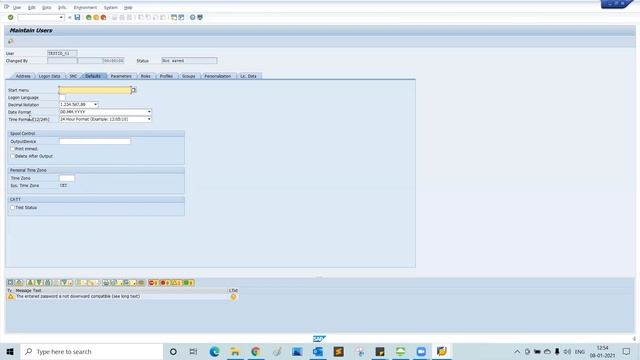Click Task View button on taskbar

pos(193,351)
